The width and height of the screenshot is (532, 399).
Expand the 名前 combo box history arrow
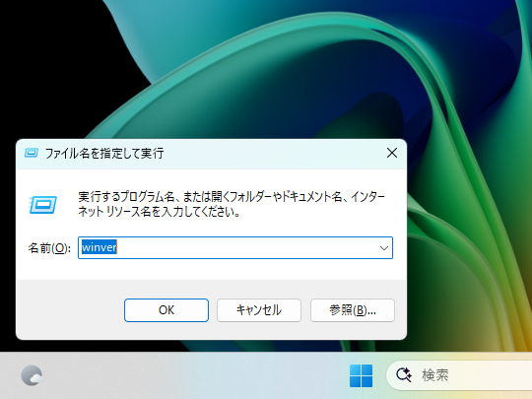384,248
